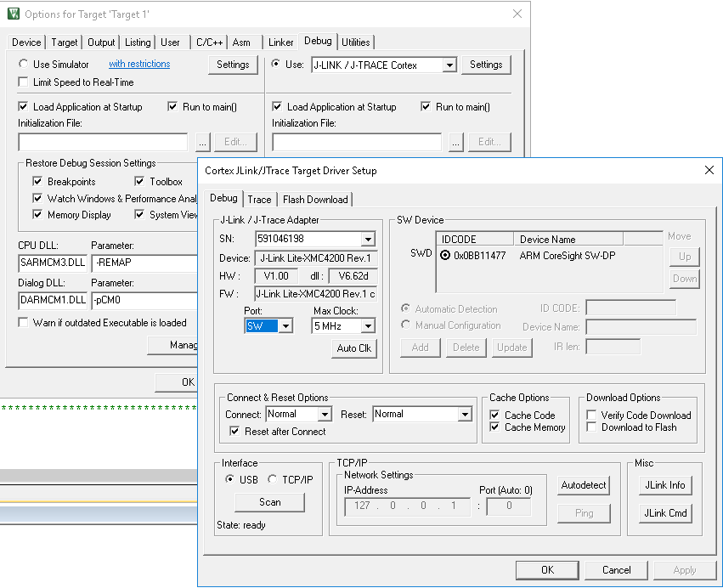Toggle System Viewer checkbox
This screenshot has height=588, width=723.
coord(139,214)
